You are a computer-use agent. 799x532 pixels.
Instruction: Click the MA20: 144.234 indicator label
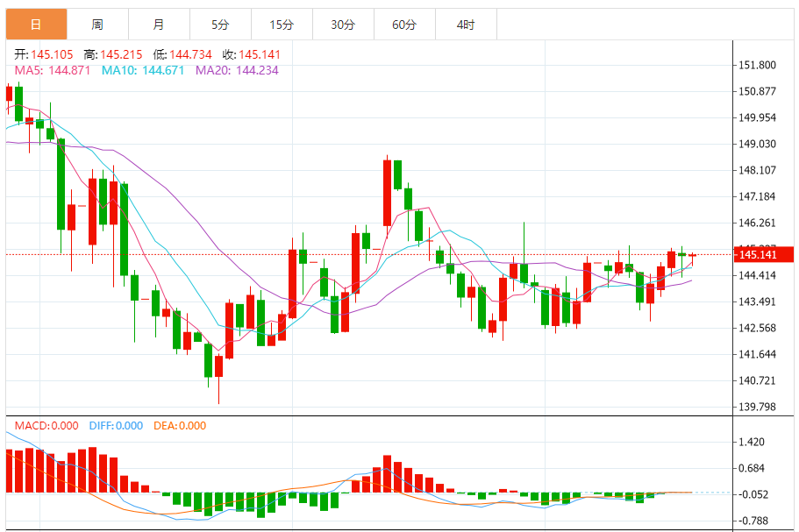(x=238, y=70)
